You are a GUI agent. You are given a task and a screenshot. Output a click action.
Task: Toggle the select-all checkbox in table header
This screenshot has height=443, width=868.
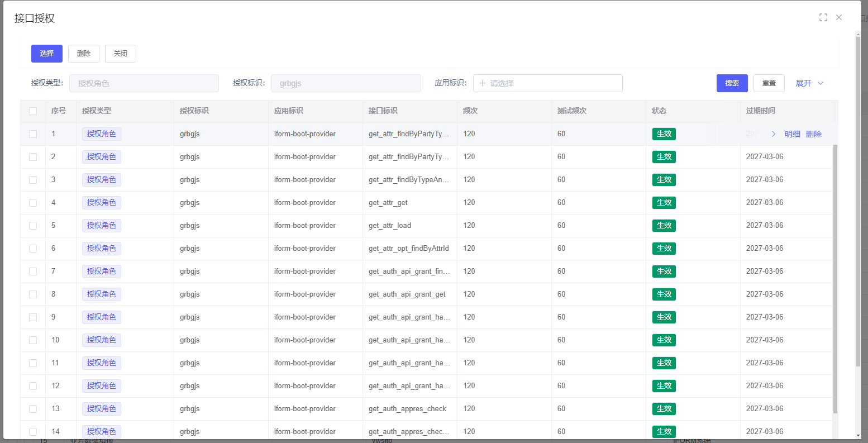coord(33,111)
